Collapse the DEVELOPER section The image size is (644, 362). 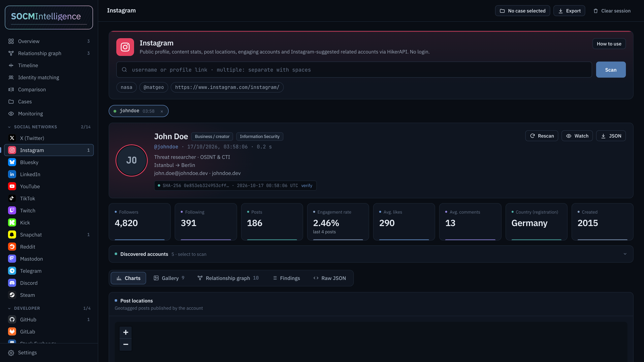tap(49, 308)
